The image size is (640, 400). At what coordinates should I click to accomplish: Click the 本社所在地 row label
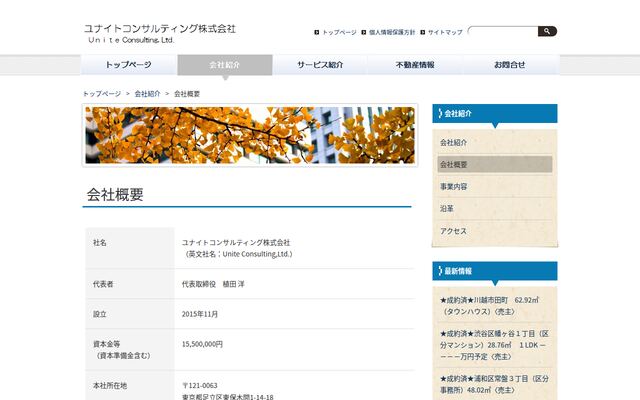click(x=110, y=385)
